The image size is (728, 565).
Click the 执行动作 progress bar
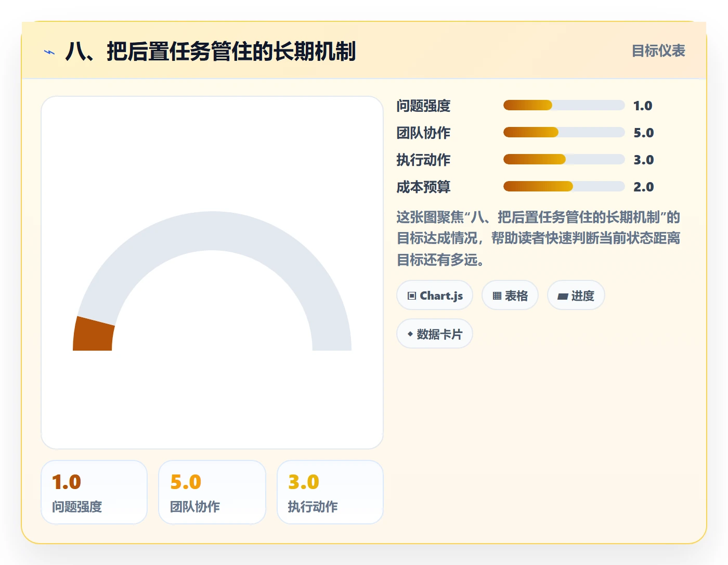564,159
